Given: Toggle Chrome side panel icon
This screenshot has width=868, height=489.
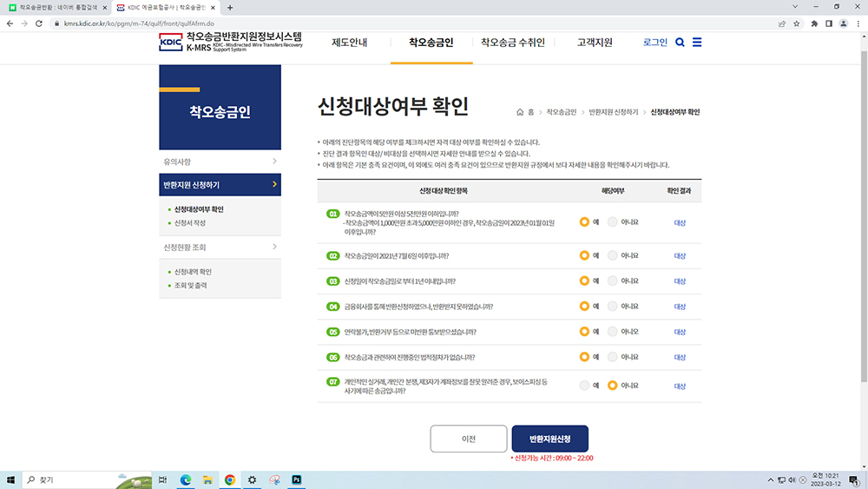Looking at the screenshot, I should point(829,23).
